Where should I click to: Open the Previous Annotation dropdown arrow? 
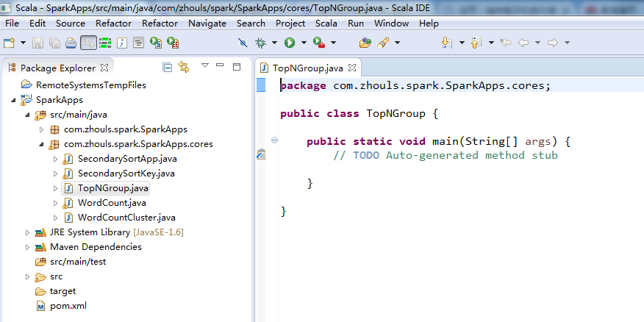click(x=491, y=43)
